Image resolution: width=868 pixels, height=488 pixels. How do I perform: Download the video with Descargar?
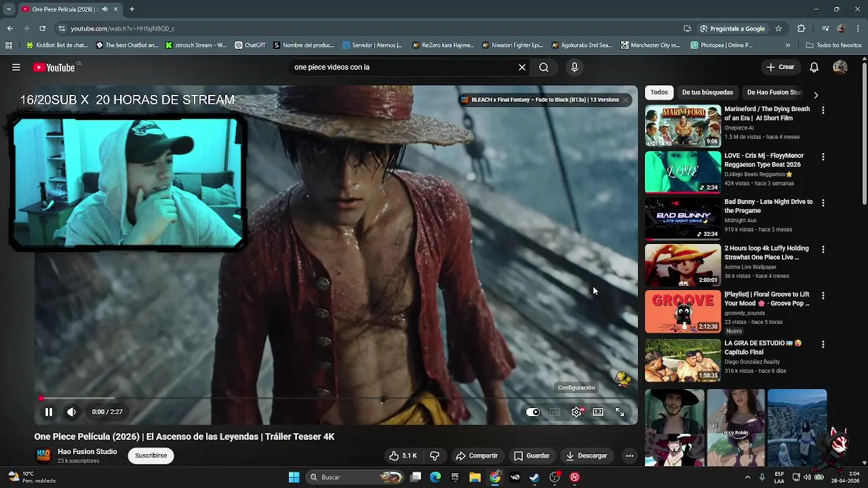point(587,455)
